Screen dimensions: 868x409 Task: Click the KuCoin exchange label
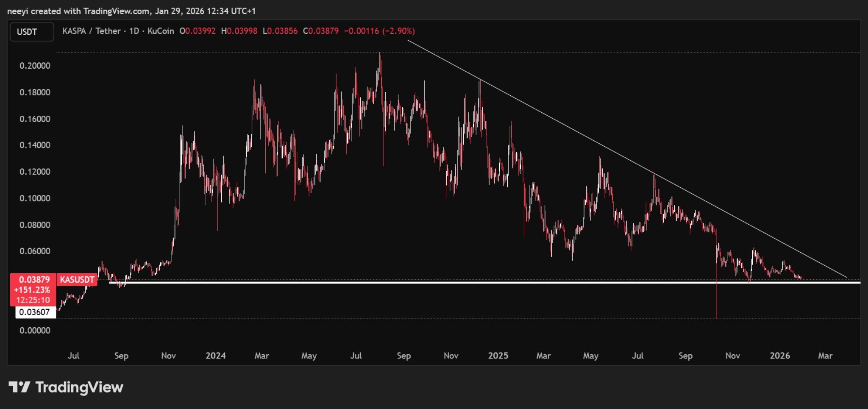161,31
